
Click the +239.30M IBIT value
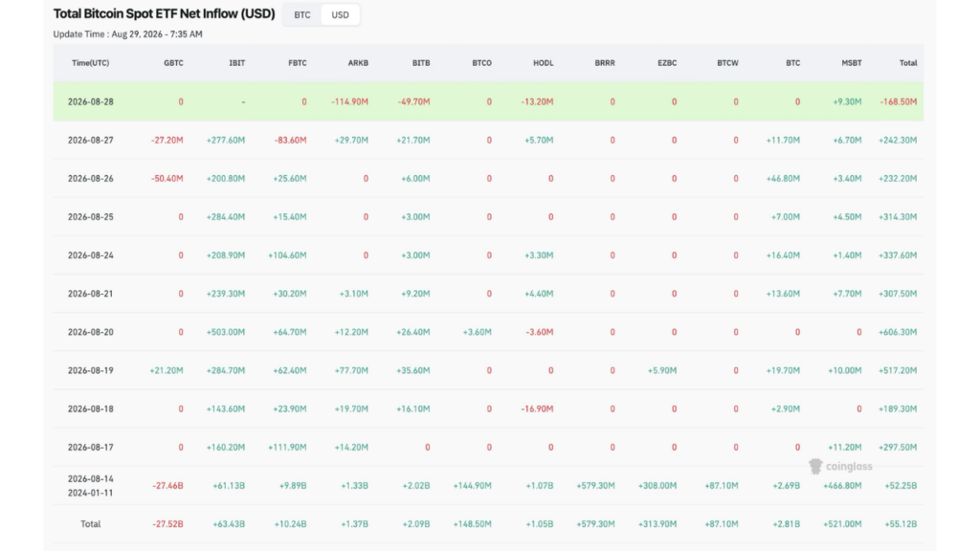tap(226, 294)
